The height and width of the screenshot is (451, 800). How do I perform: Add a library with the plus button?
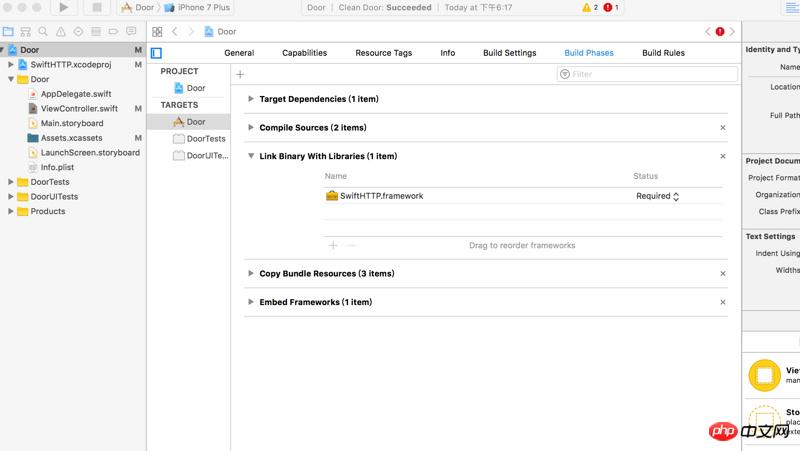click(x=333, y=245)
